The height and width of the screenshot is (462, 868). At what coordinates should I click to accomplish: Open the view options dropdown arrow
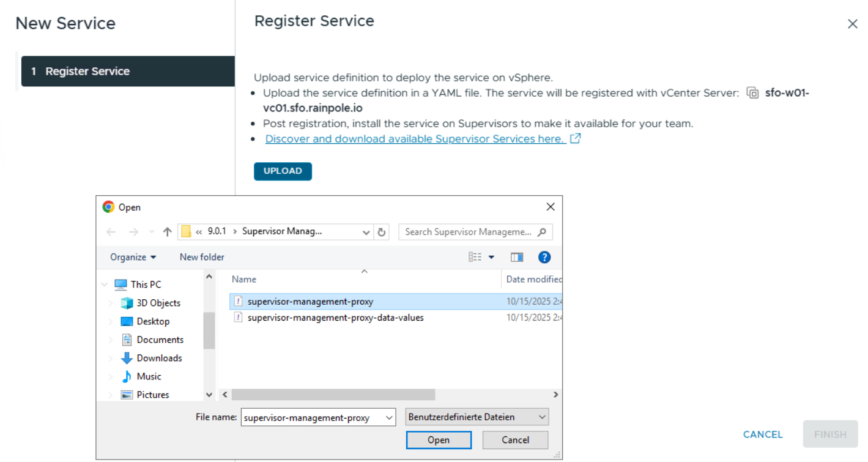pyautogui.click(x=491, y=257)
